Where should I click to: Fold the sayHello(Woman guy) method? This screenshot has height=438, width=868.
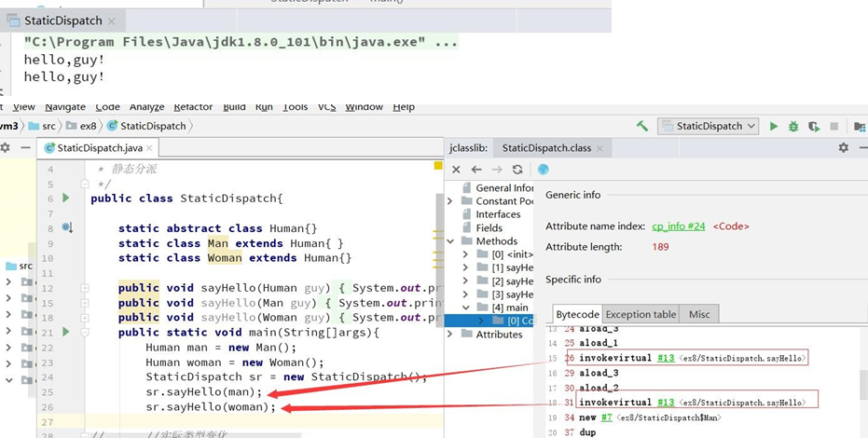pos(85,318)
